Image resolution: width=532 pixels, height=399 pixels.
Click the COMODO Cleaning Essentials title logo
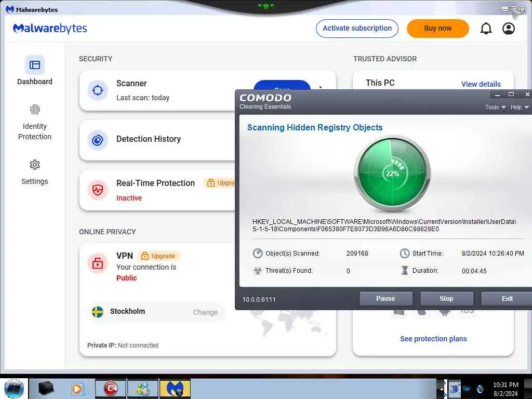(265, 101)
